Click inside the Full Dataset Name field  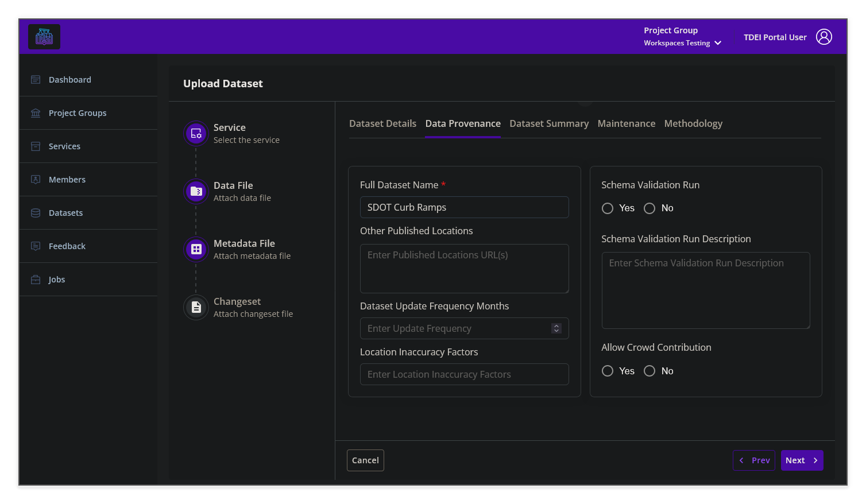464,207
